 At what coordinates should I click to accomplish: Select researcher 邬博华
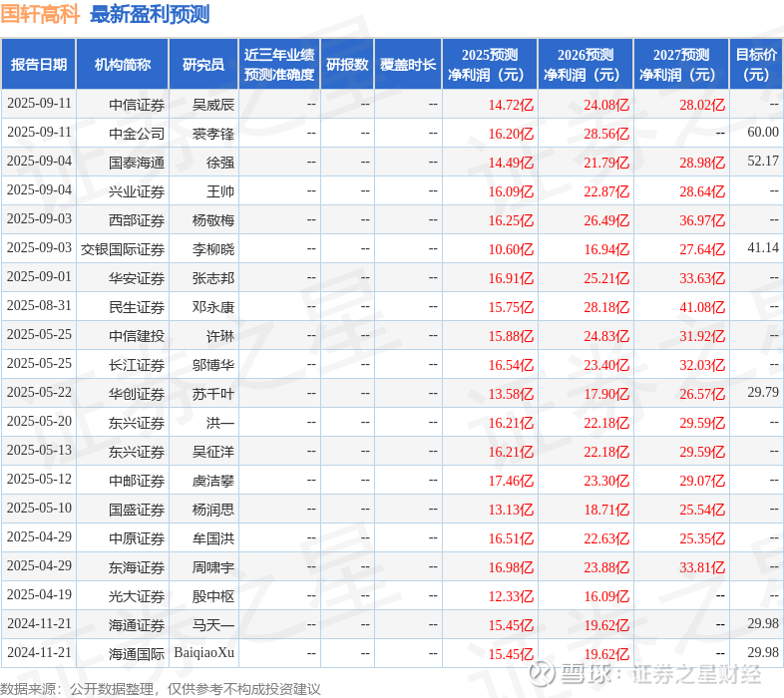(x=213, y=366)
